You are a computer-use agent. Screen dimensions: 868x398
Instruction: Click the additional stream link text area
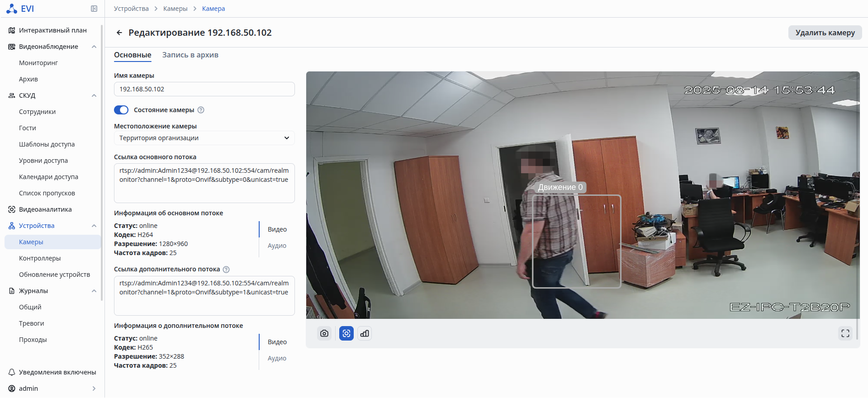click(204, 296)
